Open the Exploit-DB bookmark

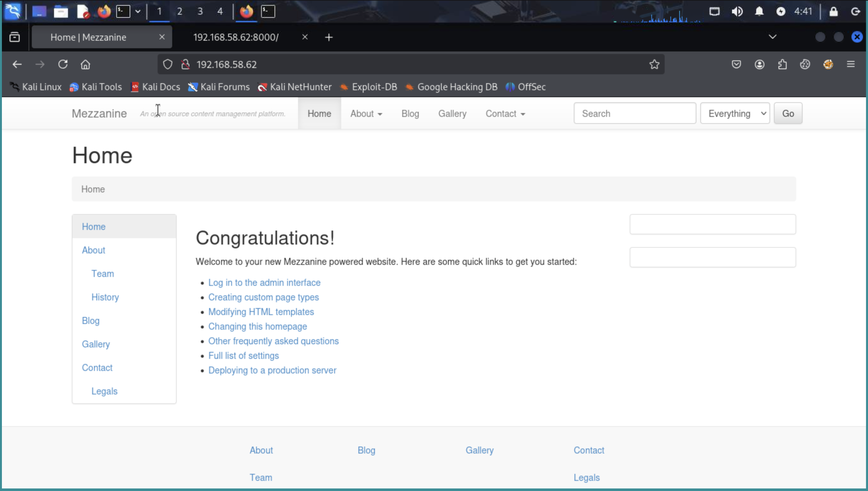click(368, 87)
